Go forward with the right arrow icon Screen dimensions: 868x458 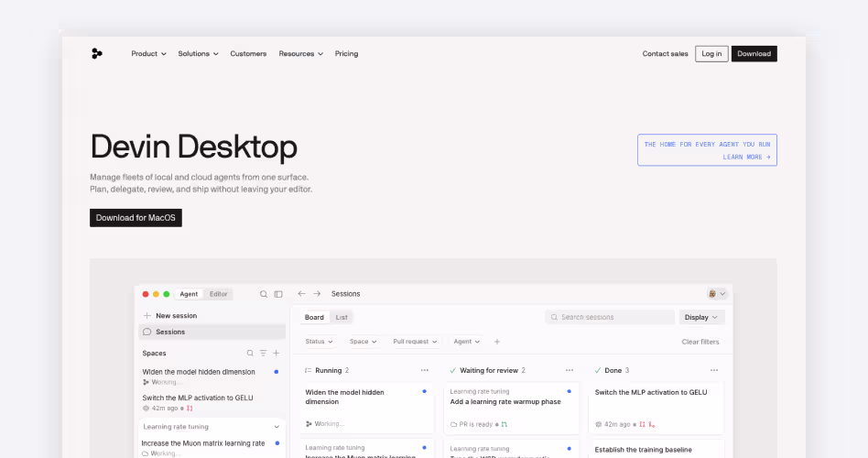[317, 293]
